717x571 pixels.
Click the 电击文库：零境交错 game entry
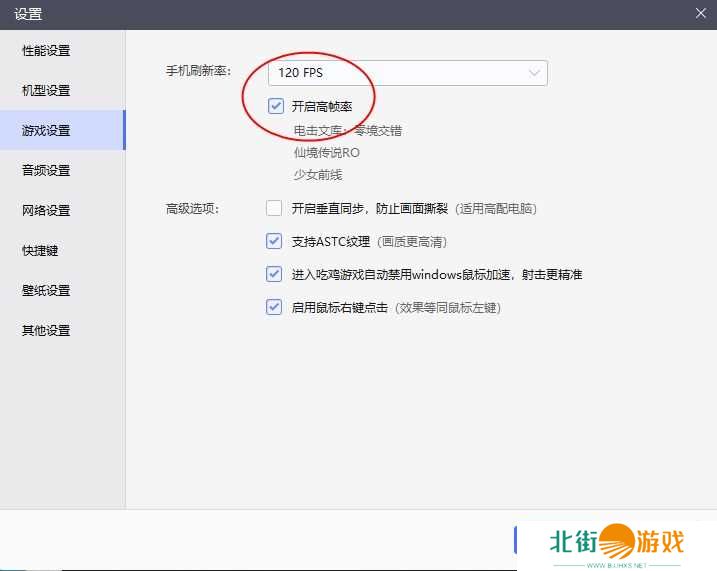(x=347, y=131)
